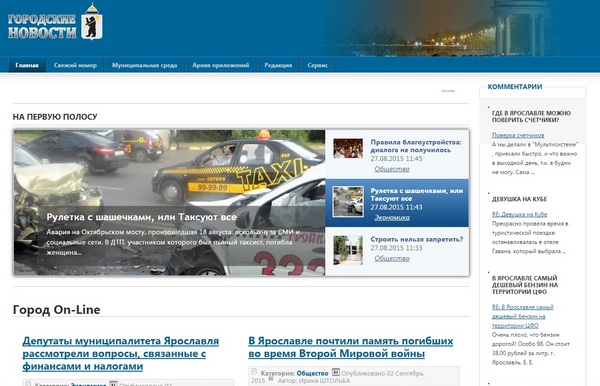Open article В Ярославле почтили память погибших
This screenshot has width=600, height=386.
click(351, 347)
